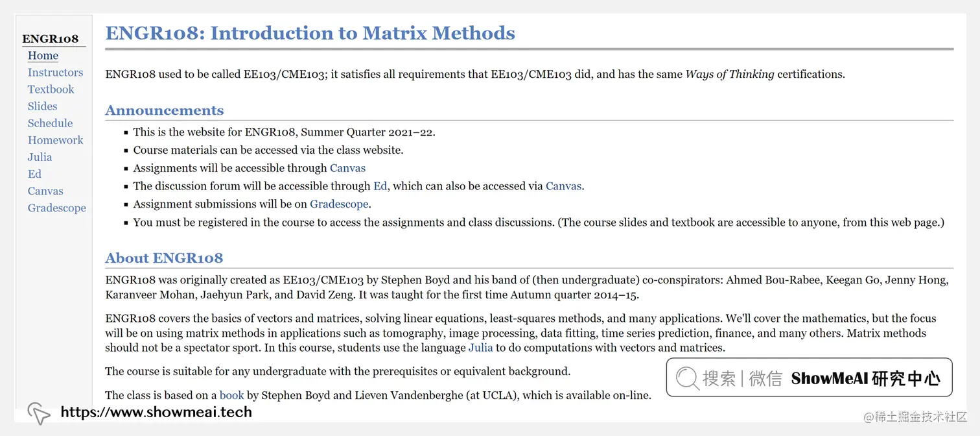Open Gradescope from the sidebar
Viewport: 980px width, 436px height.
coord(56,208)
